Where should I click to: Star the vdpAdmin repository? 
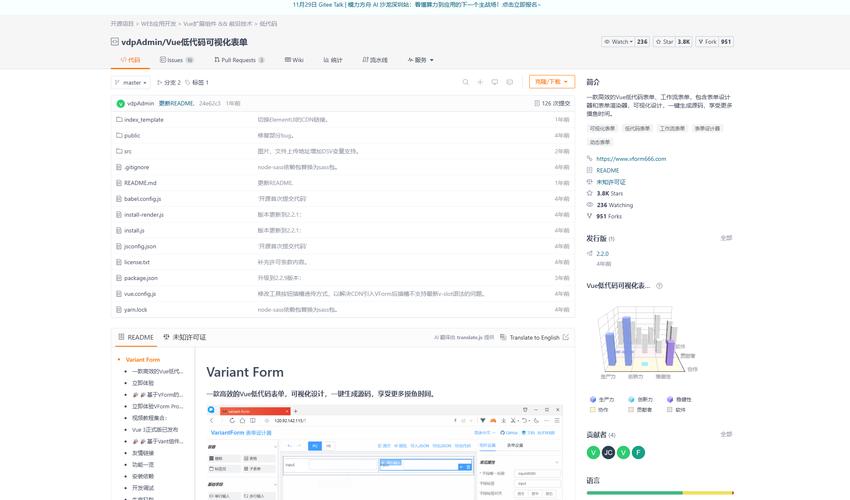click(x=665, y=42)
